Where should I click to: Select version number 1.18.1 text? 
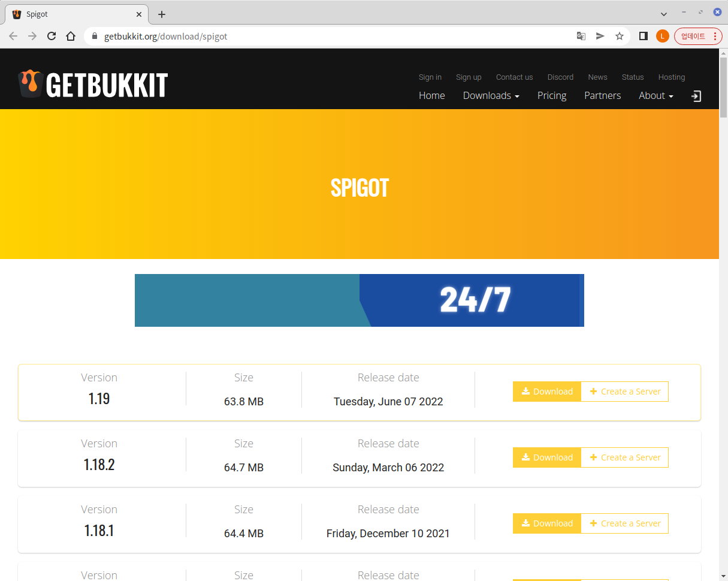(99, 531)
